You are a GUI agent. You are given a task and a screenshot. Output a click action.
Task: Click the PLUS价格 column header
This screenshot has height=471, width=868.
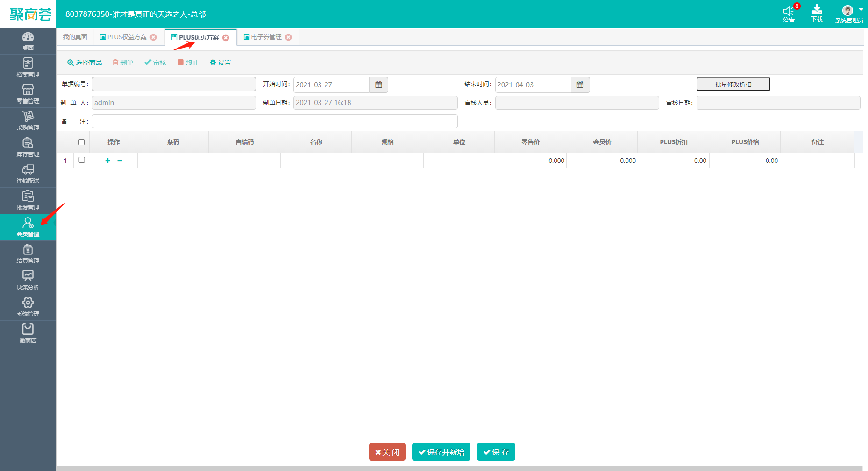(745, 142)
